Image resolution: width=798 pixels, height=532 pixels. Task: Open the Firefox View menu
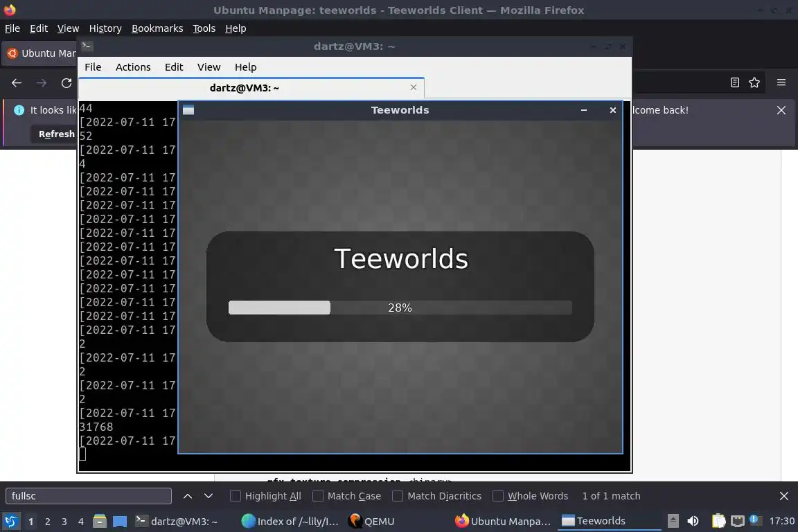tap(68, 28)
